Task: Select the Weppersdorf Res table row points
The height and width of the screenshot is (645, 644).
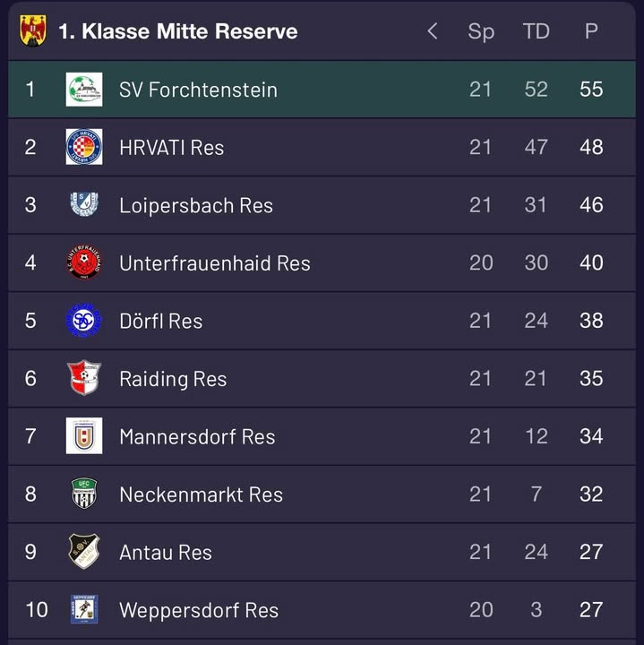Action: point(591,610)
